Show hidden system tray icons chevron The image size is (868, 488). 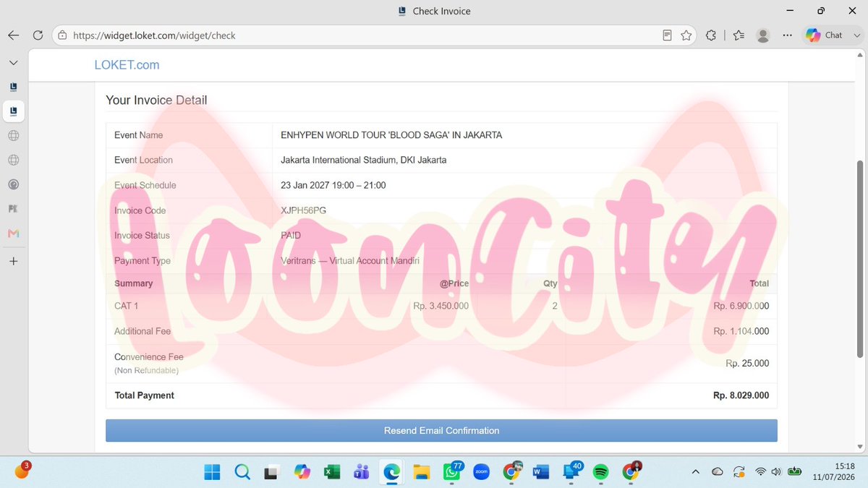tap(696, 472)
